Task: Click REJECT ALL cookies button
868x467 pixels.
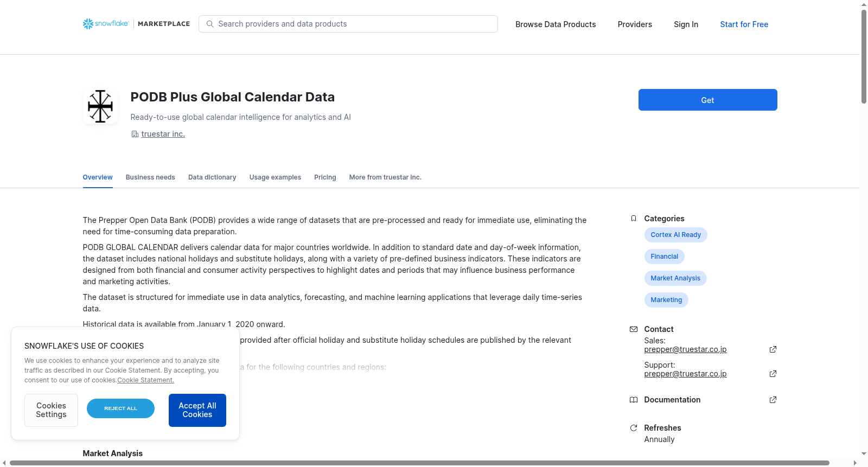Action: click(x=120, y=408)
